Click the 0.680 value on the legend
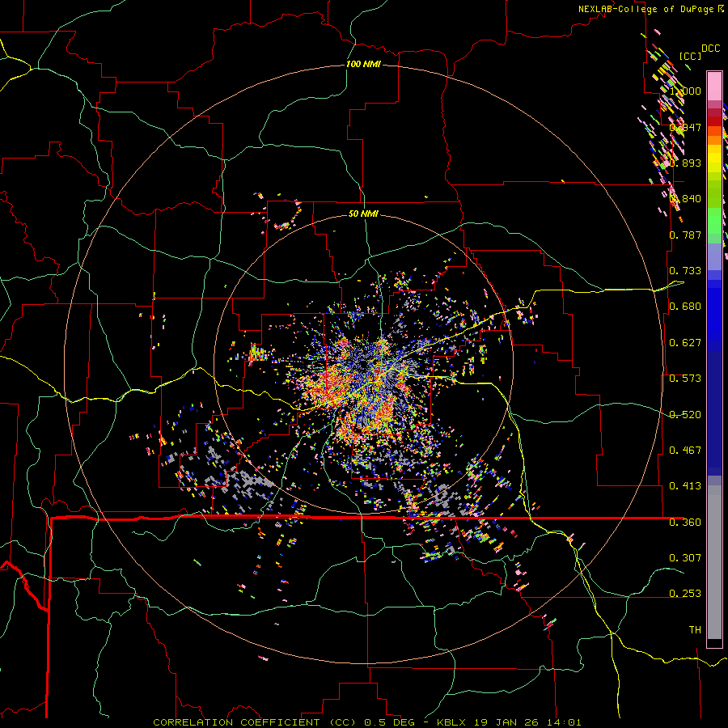Screen dimensions: 728x728 coord(685,307)
